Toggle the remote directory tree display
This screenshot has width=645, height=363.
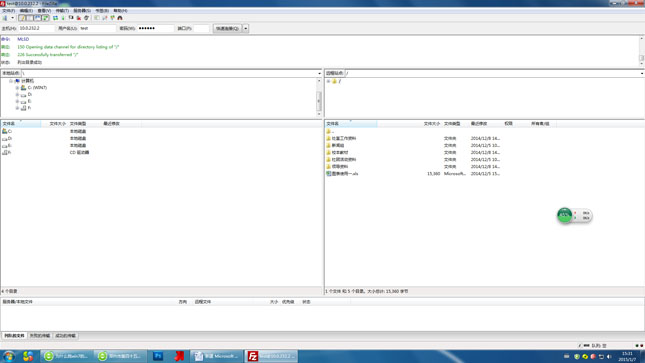[38, 18]
